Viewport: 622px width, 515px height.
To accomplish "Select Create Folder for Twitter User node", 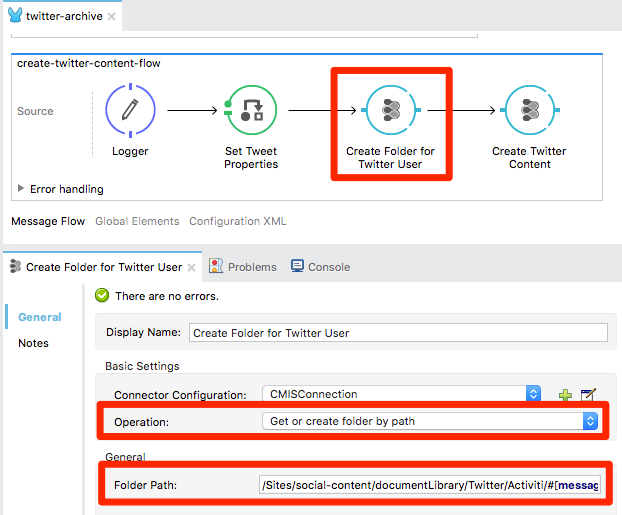I will (391, 110).
